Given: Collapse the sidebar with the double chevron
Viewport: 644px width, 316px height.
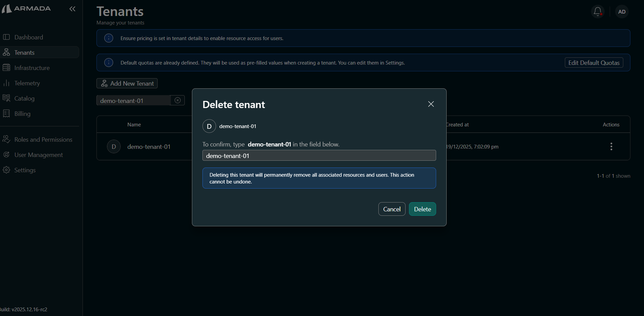Looking at the screenshot, I should 72,9.
